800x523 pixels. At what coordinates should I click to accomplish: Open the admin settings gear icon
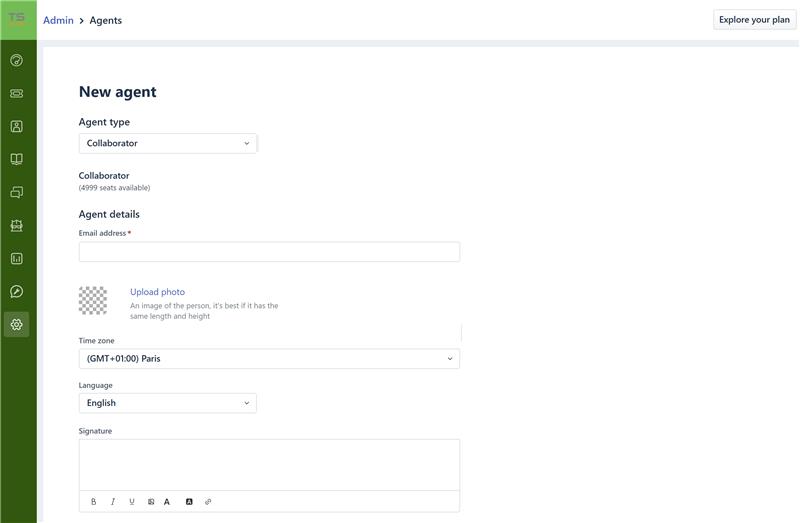tap(16, 324)
